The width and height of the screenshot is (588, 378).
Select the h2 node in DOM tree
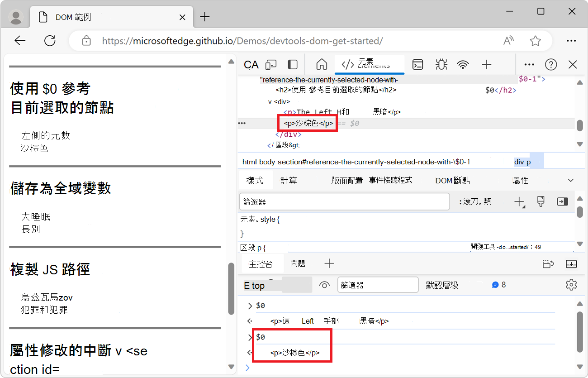(x=336, y=90)
